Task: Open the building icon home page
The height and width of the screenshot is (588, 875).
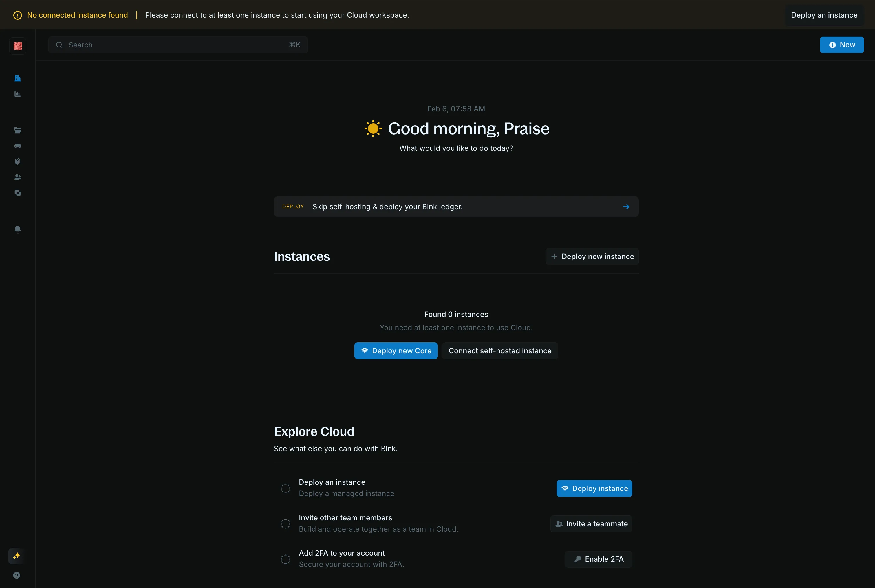Action: [x=18, y=78]
